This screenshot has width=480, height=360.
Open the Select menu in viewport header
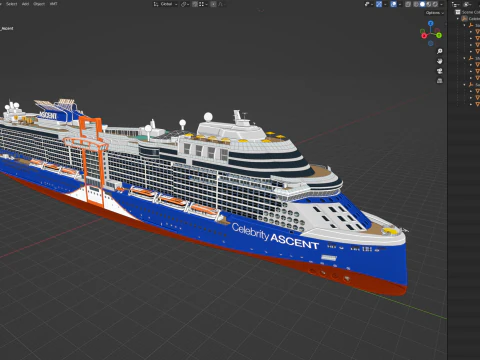[12, 4]
